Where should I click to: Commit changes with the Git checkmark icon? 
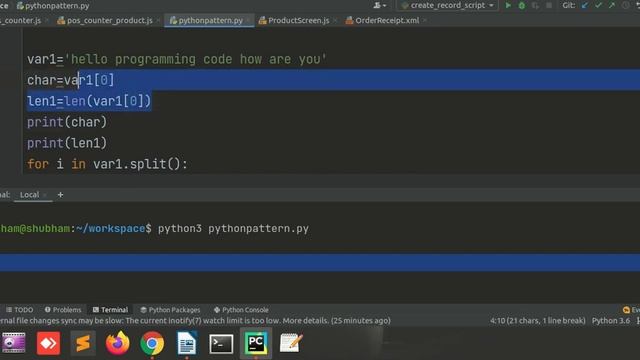tap(598, 6)
